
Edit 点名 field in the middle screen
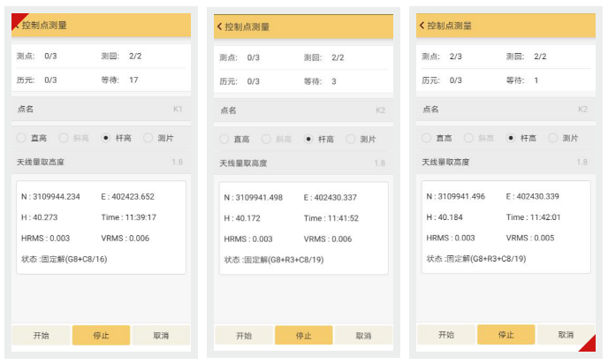point(303,110)
